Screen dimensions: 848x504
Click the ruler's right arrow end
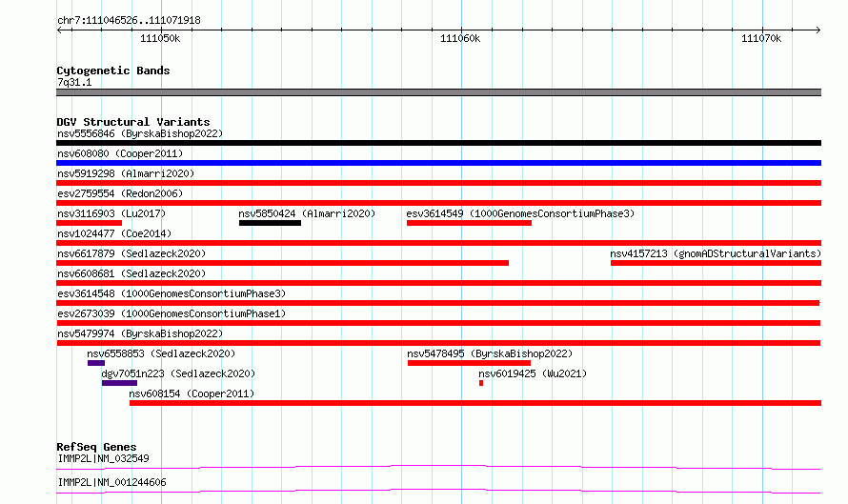818,30
